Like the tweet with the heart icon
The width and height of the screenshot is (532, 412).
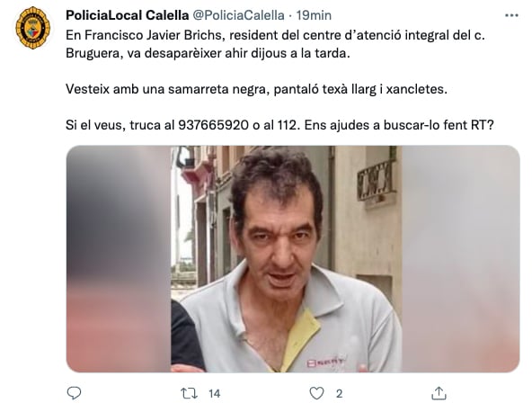tap(316, 393)
